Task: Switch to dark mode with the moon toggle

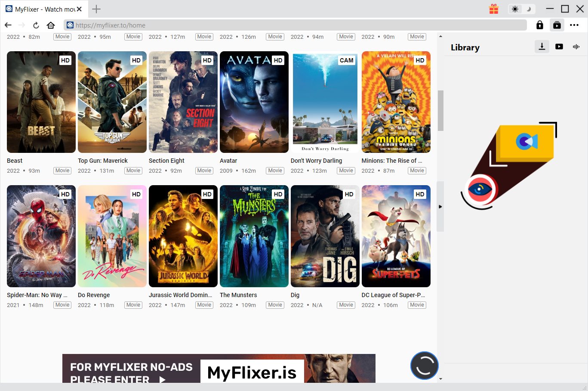Action: (528, 9)
